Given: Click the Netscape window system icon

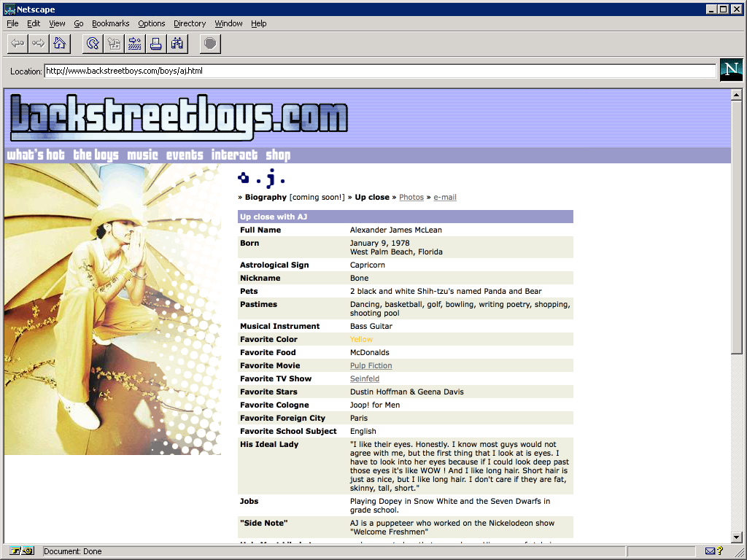Looking at the screenshot, I should point(9,9).
